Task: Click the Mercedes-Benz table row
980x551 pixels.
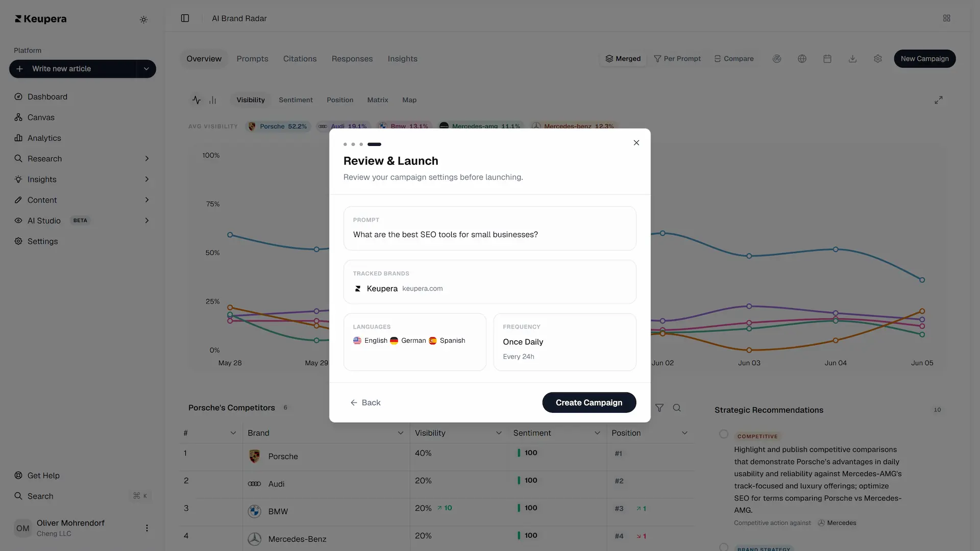Action: pyautogui.click(x=436, y=538)
